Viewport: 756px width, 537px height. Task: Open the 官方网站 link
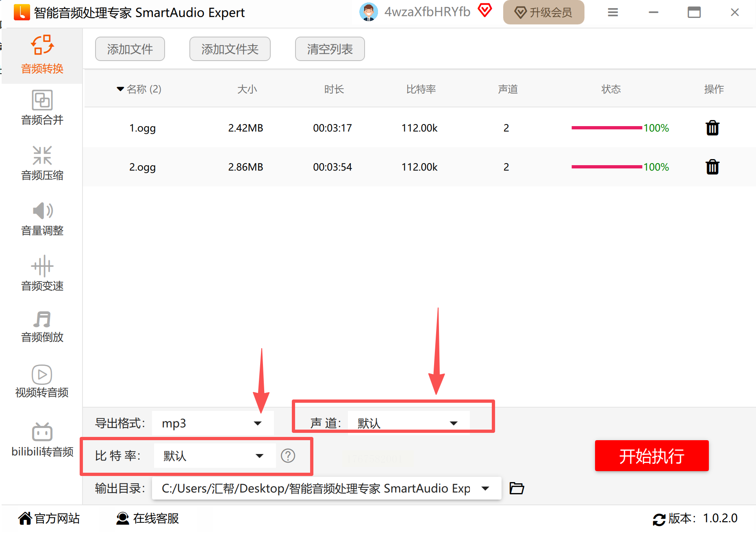pyautogui.click(x=49, y=518)
